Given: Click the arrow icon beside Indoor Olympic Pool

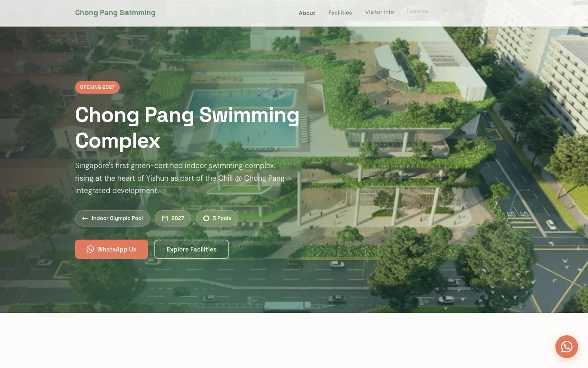Looking at the screenshot, I should [85, 218].
